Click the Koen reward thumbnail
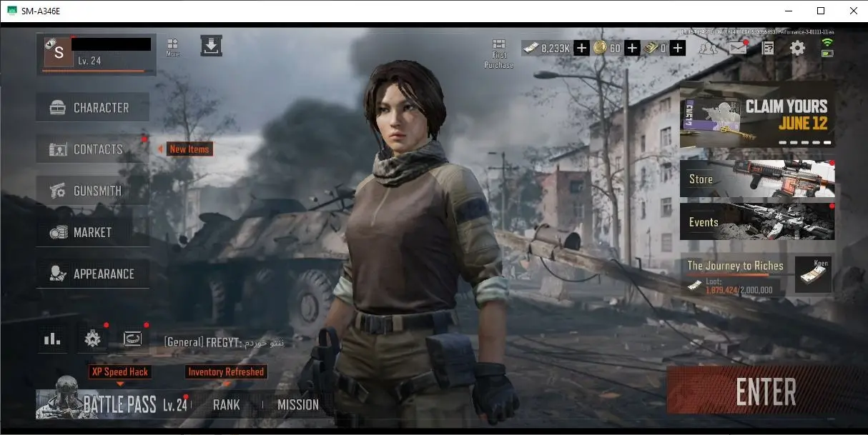The width and height of the screenshot is (868, 435). click(x=813, y=275)
